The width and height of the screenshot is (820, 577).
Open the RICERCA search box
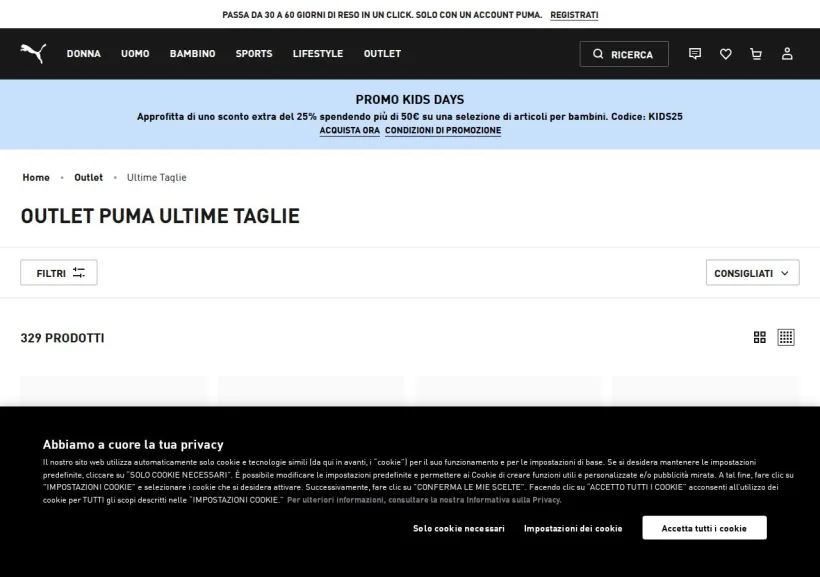coord(624,54)
